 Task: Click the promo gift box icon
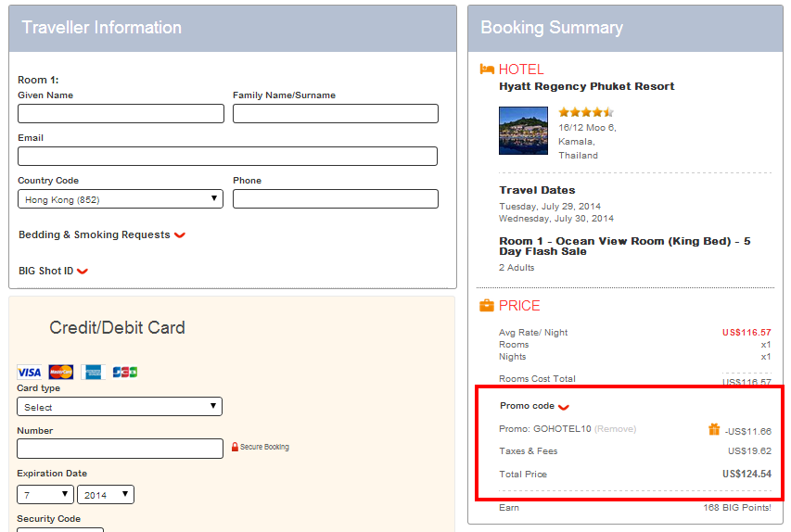[x=714, y=429]
